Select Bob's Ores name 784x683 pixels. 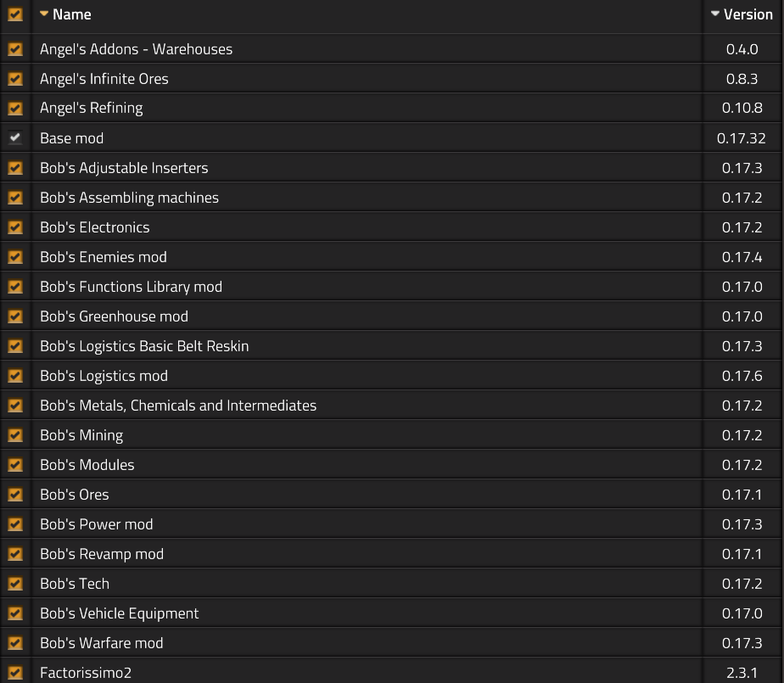click(75, 495)
